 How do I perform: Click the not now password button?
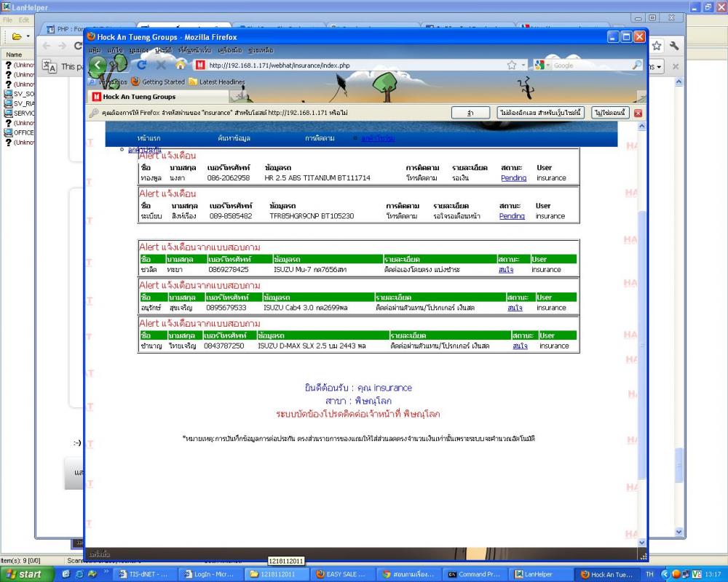pos(610,113)
